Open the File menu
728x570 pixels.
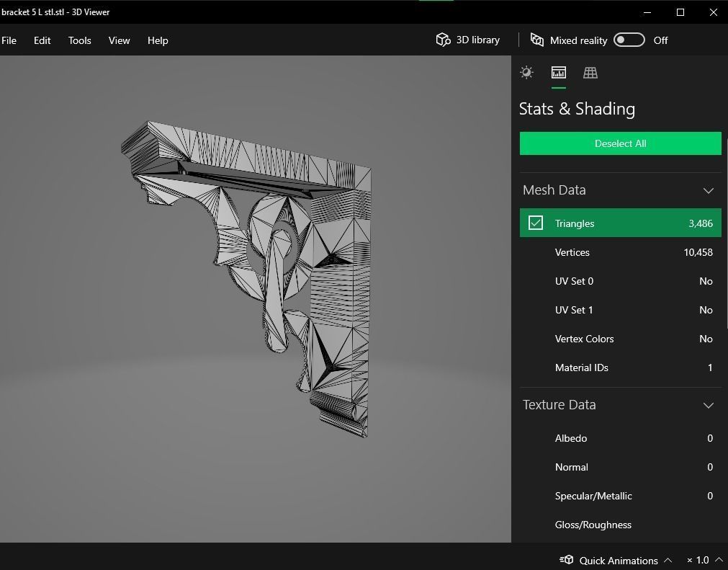pyautogui.click(x=9, y=40)
